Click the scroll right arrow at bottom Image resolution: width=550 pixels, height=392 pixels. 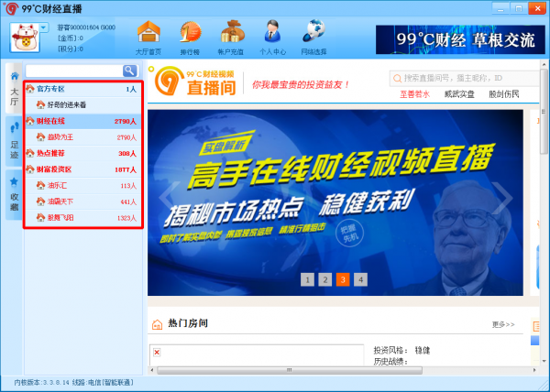(x=535, y=370)
